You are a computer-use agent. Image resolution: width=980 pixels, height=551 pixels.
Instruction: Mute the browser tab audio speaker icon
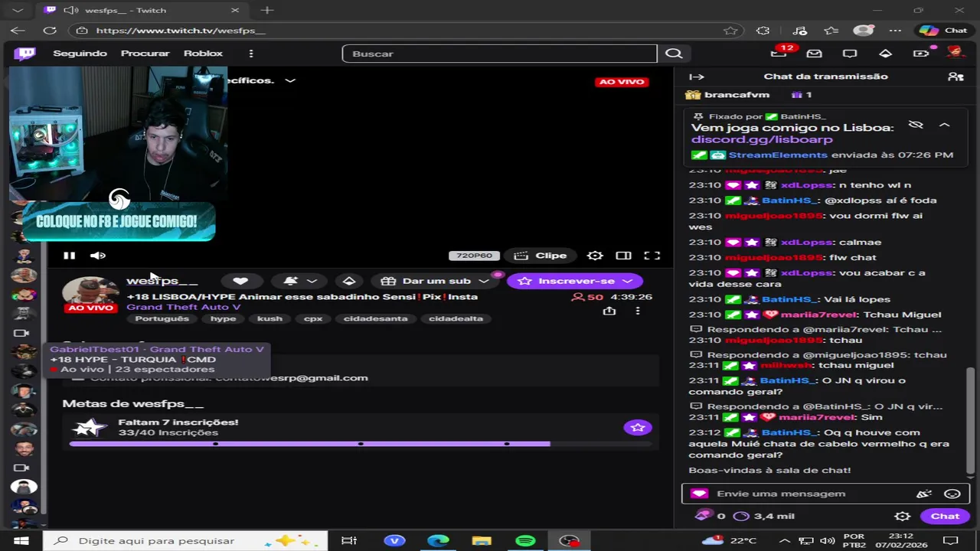coord(71,10)
